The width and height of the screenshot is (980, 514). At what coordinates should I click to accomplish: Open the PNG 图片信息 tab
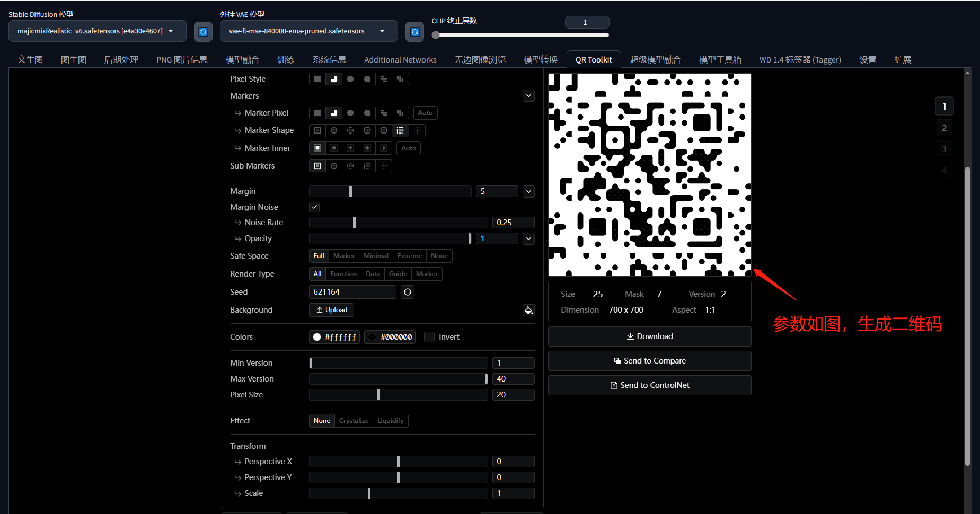click(182, 60)
